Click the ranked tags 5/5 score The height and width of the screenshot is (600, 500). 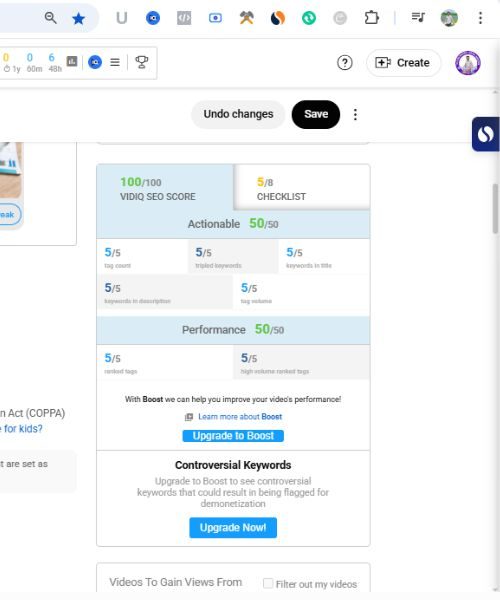point(165,363)
